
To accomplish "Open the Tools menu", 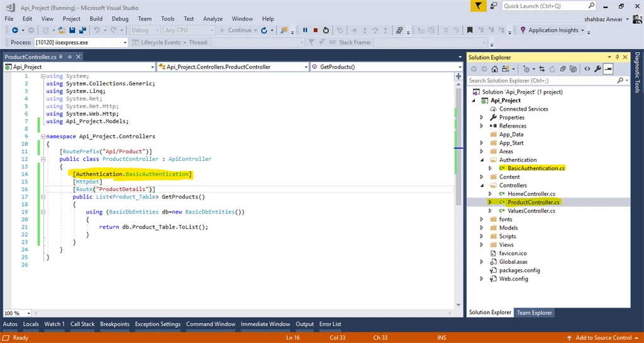I will [x=167, y=19].
